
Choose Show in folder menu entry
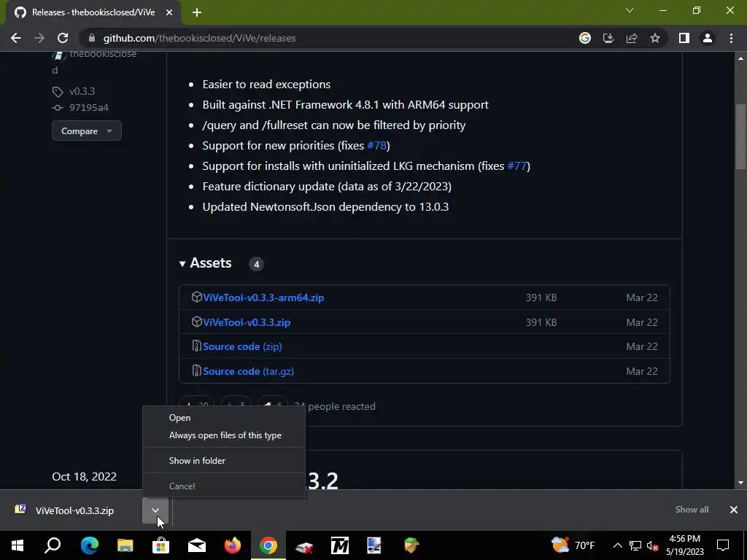pyautogui.click(x=224, y=461)
